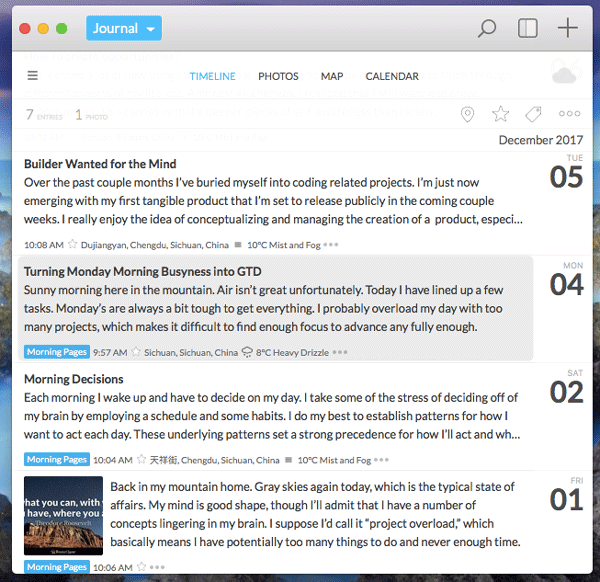Click the cloud weather icon
Image resolution: width=600 pixels, height=582 pixels.
(x=564, y=74)
